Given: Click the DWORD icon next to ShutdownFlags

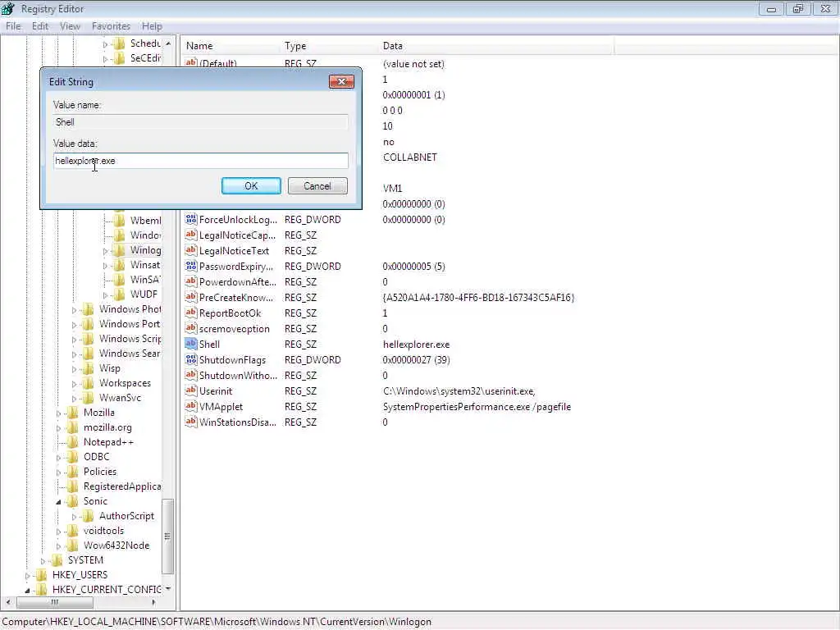Looking at the screenshot, I should click(x=190, y=359).
